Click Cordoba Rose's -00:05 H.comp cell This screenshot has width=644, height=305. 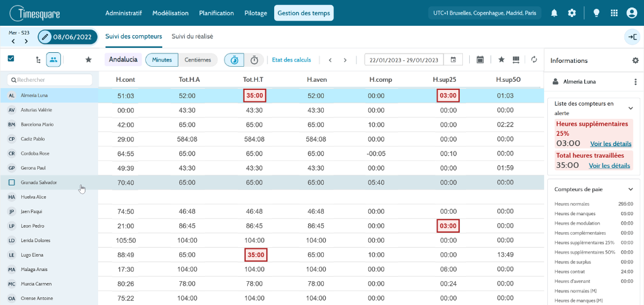(x=376, y=153)
